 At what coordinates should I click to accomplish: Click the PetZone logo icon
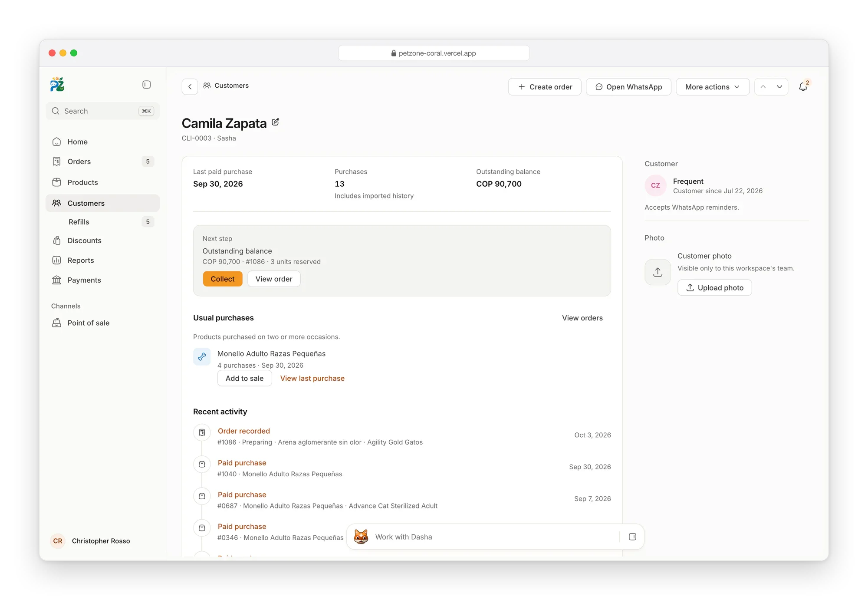tap(57, 84)
